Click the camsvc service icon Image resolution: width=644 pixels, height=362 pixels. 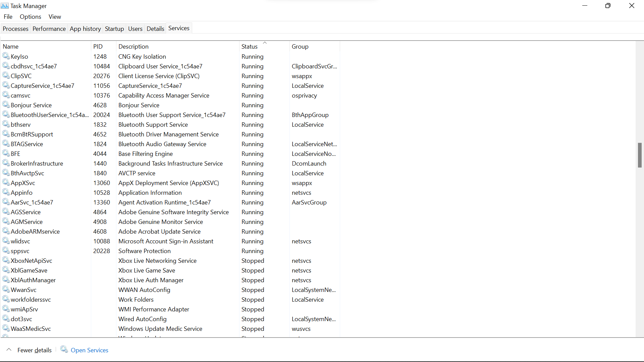click(6, 95)
